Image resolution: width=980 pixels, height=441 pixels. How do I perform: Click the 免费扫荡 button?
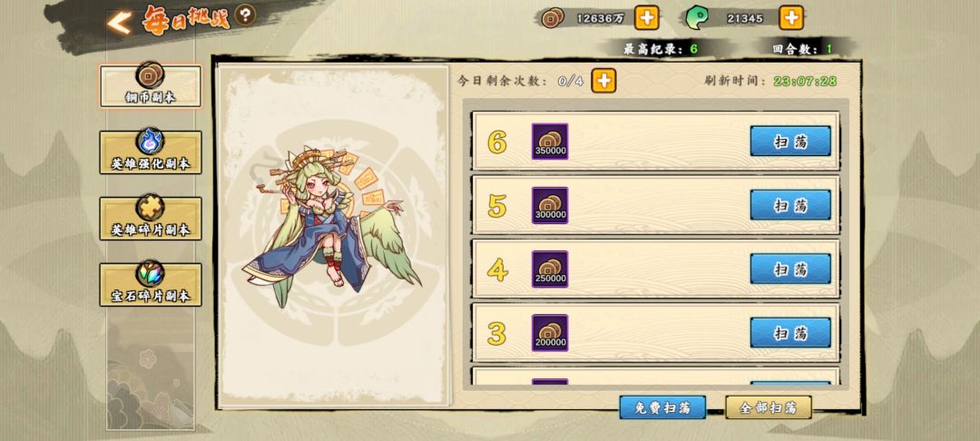click(662, 407)
